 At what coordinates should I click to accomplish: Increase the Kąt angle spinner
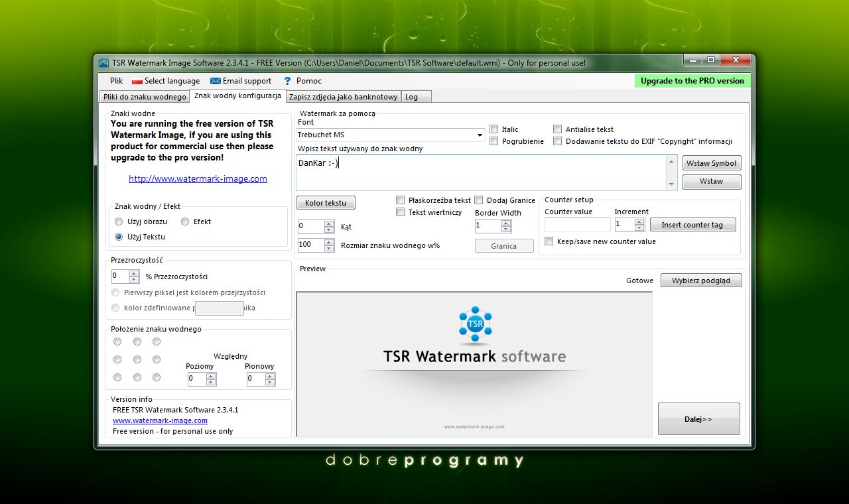click(x=330, y=223)
